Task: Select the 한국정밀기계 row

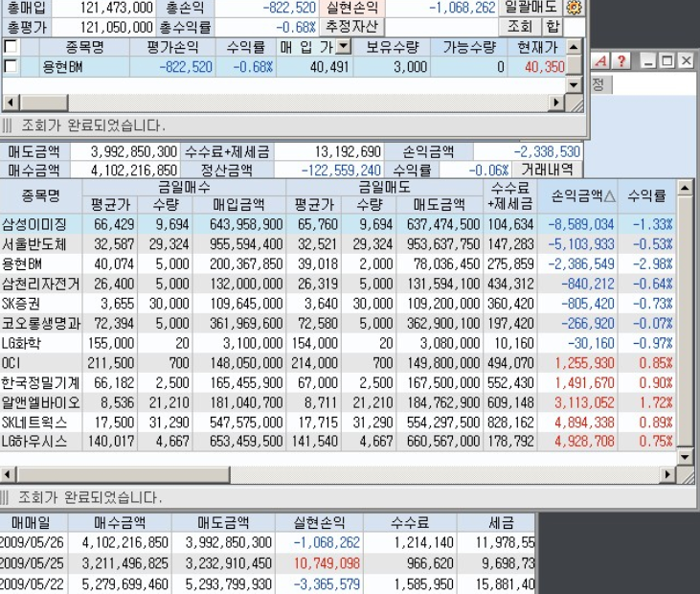Action: [x=337, y=382]
